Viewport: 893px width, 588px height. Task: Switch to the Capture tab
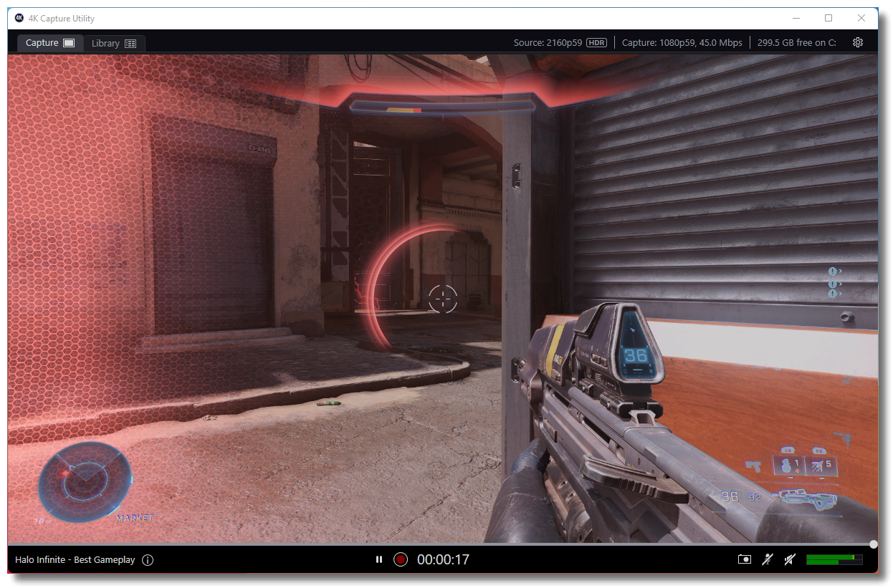(x=43, y=42)
